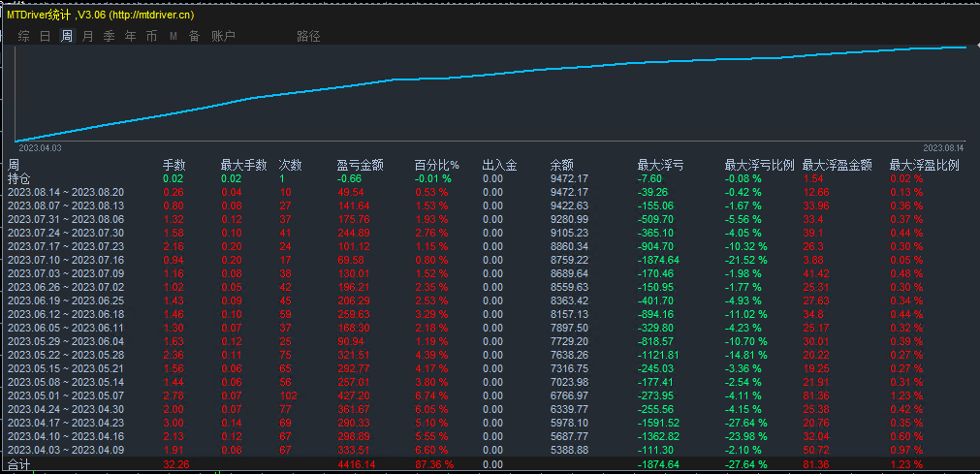Open the 日 daily statistics tab

[45, 36]
